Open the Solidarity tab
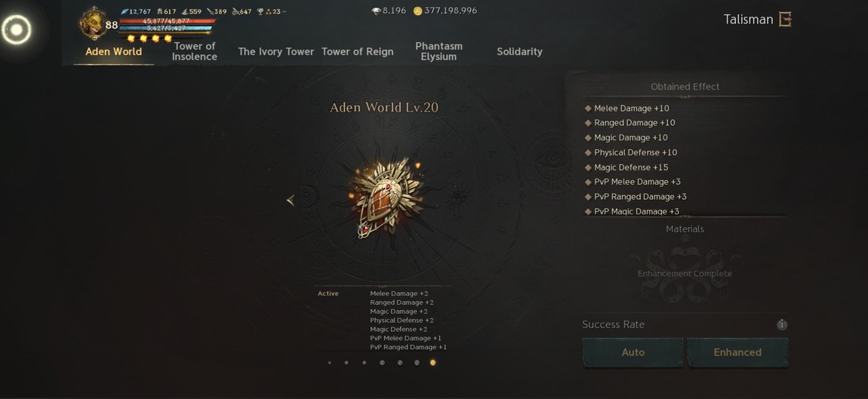Screen dimensions: 868x399 519,51
